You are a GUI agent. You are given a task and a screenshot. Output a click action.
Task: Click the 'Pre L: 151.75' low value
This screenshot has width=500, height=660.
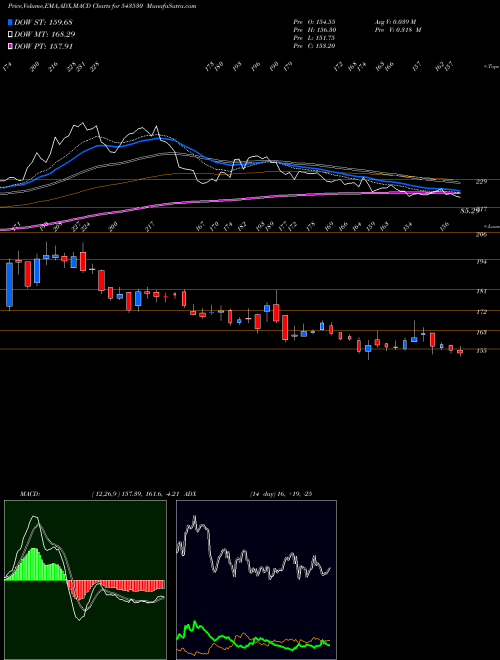pos(314,38)
